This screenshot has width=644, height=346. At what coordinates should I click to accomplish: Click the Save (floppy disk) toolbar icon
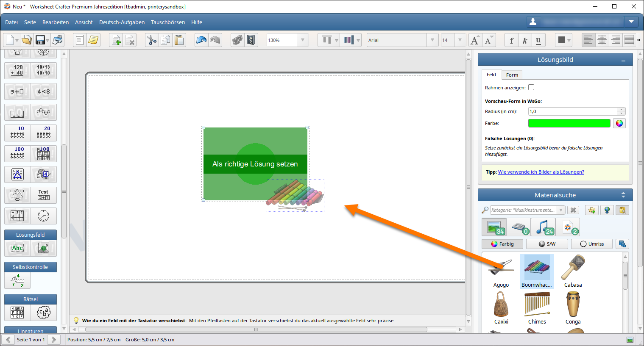pos(40,40)
